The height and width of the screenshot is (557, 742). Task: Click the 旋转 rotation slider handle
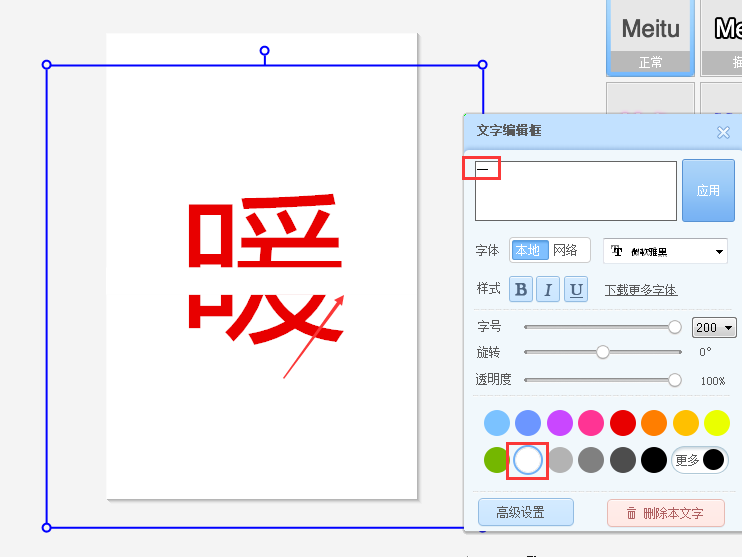point(602,352)
